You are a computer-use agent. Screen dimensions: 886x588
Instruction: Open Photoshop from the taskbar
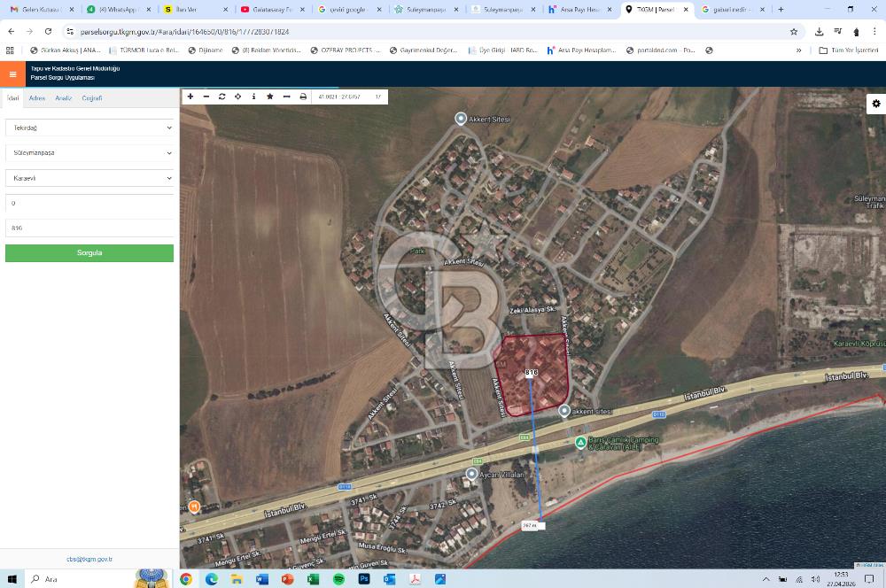click(x=363, y=580)
